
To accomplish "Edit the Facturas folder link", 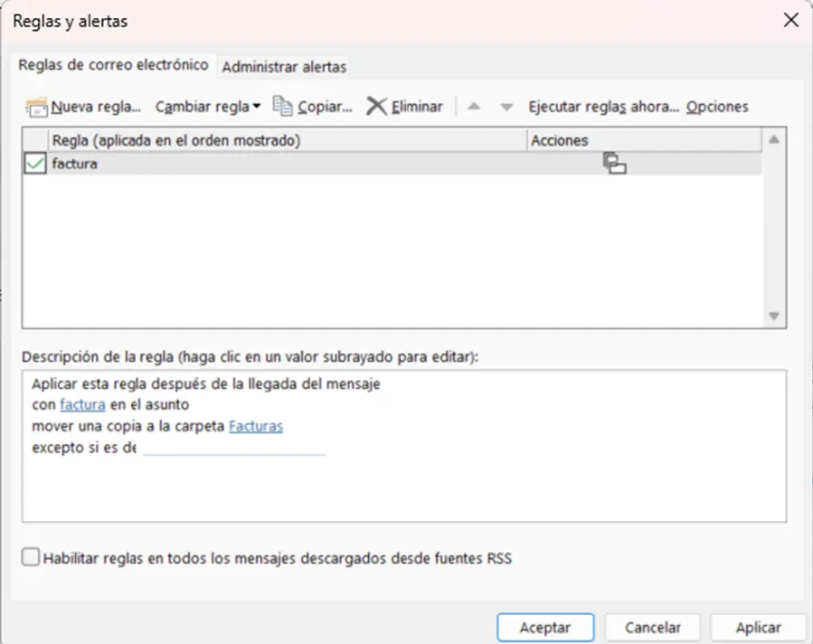I will point(256,426).
